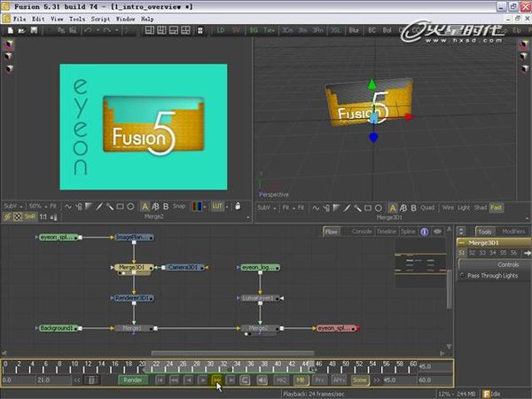Choose the second view layout icon
Image resolution: width=532 pixels, height=399 pixels.
click(161, 30)
